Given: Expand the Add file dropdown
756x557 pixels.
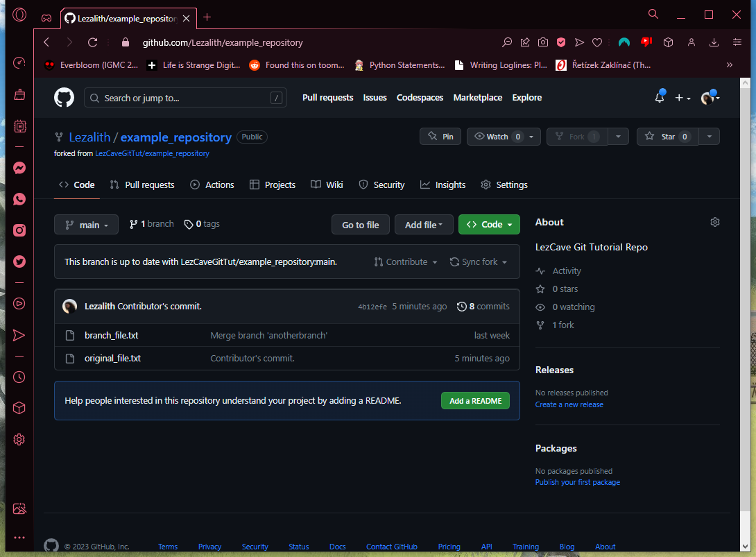Looking at the screenshot, I should pos(424,224).
